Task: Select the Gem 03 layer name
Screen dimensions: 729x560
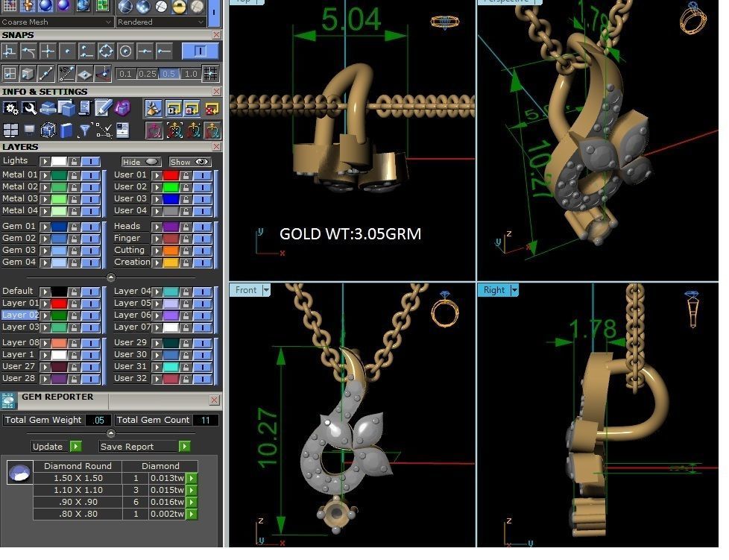Action: click(19, 251)
